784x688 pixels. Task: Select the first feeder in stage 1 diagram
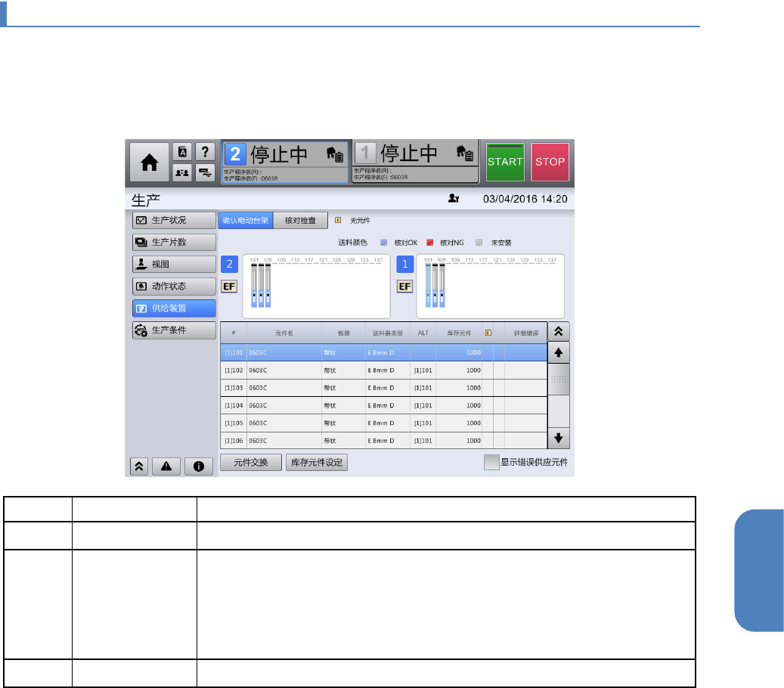[x=428, y=286]
